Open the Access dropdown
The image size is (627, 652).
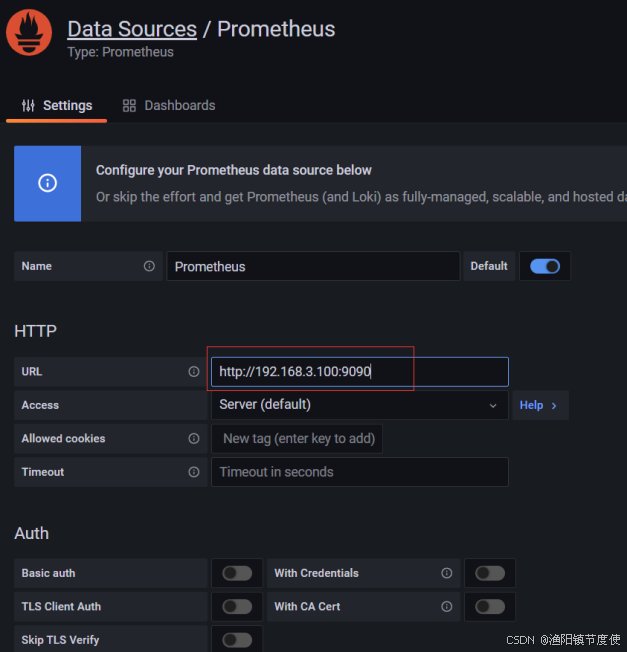(x=360, y=405)
